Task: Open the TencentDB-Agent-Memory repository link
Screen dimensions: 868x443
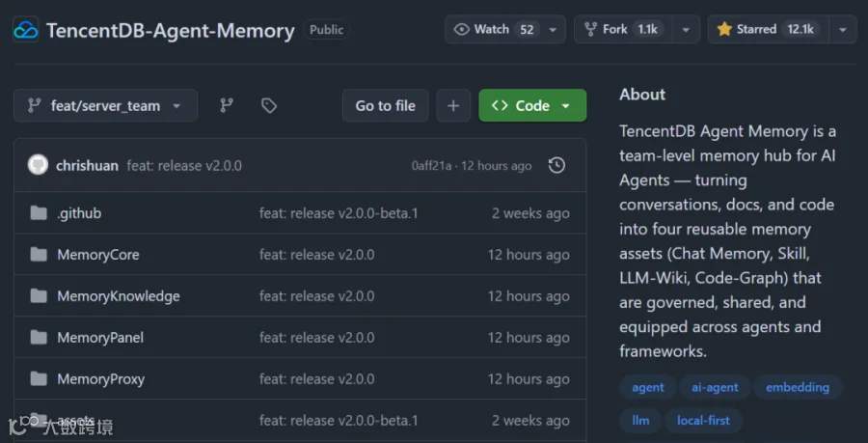Action: click(171, 31)
